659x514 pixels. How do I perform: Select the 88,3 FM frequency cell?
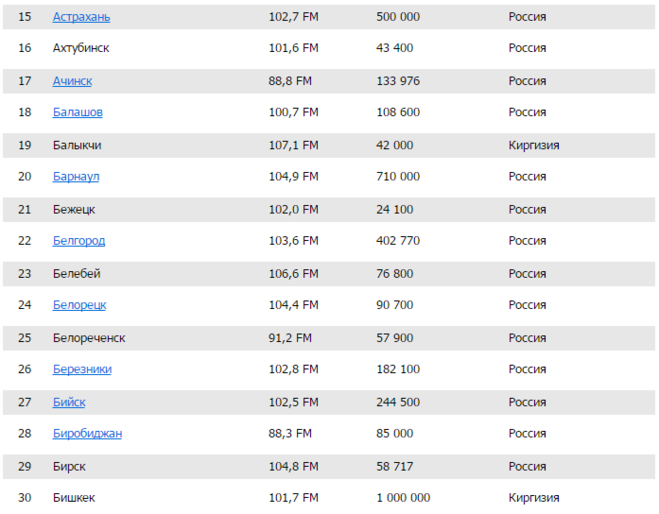[x=293, y=434]
